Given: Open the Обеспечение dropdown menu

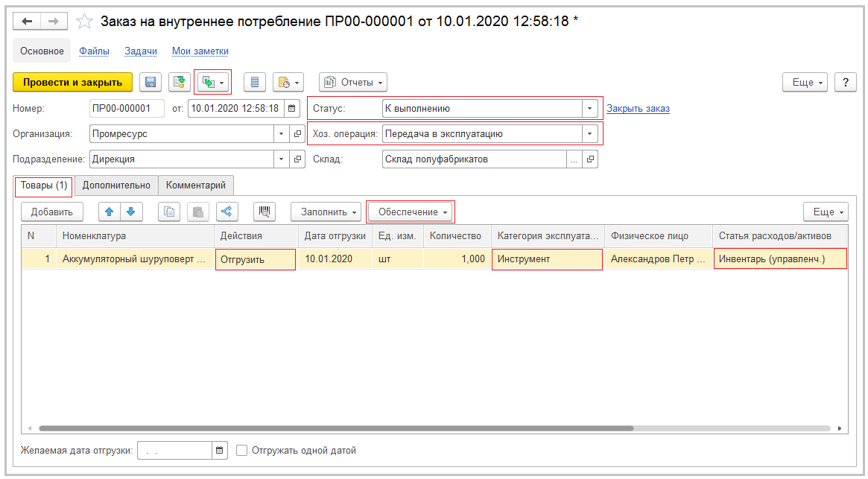Looking at the screenshot, I should (x=411, y=212).
